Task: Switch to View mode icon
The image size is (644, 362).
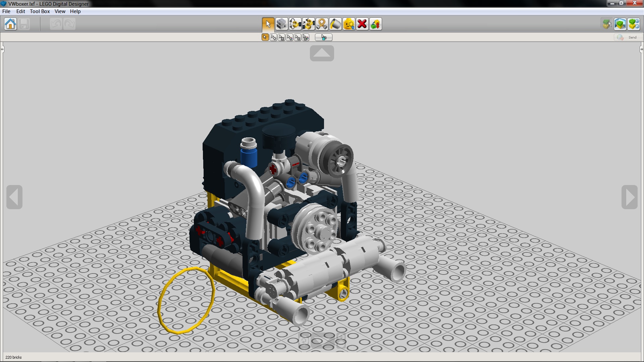Action: coord(620,24)
